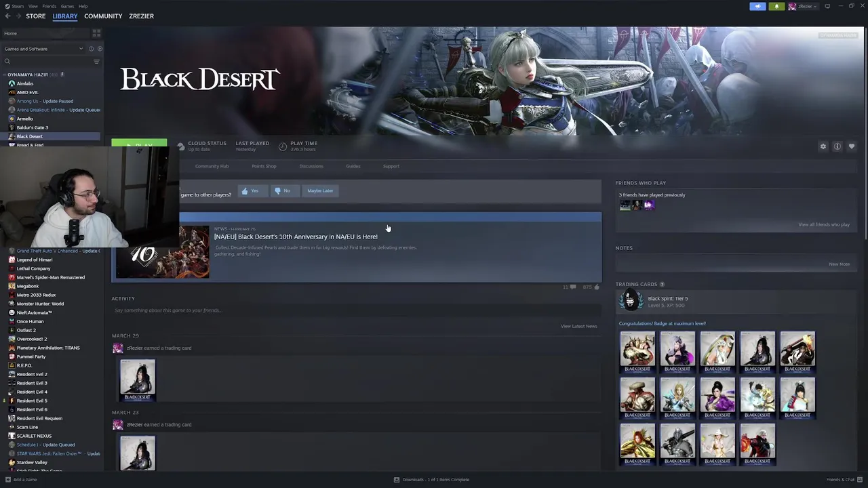Open the Help menu

coord(83,6)
